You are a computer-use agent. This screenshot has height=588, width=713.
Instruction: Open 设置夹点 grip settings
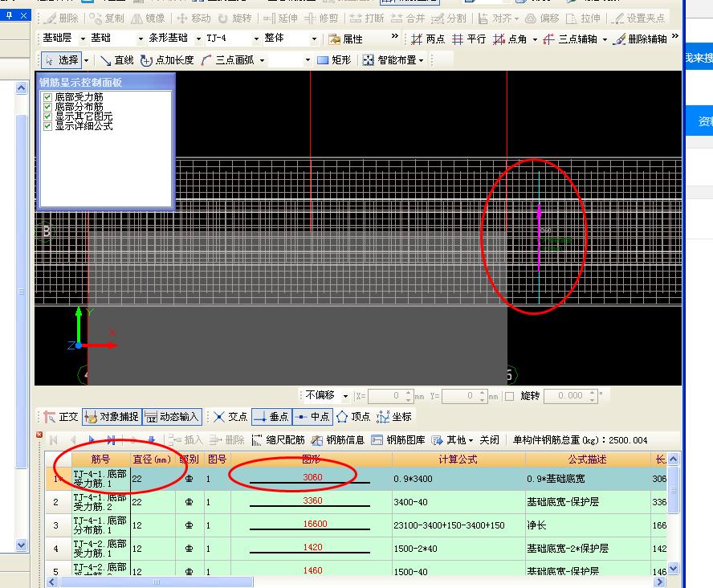[x=638, y=18]
